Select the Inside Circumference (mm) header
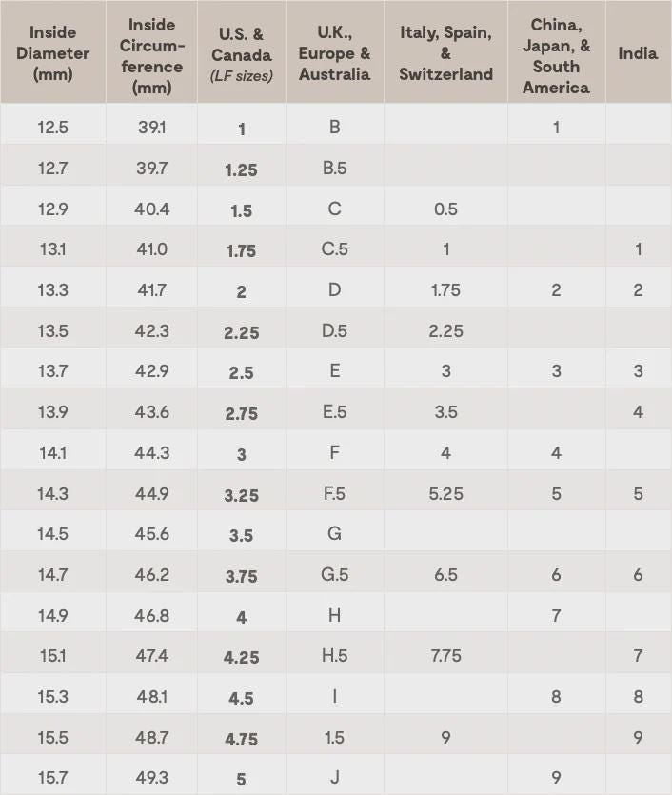Image resolution: width=672 pixels, height=795 pixels. point(152,53)
